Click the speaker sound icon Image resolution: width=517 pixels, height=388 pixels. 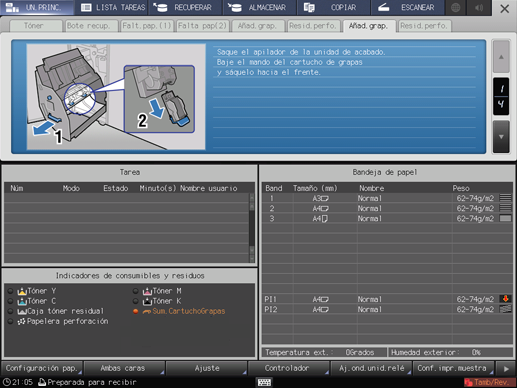click(479, 8)
